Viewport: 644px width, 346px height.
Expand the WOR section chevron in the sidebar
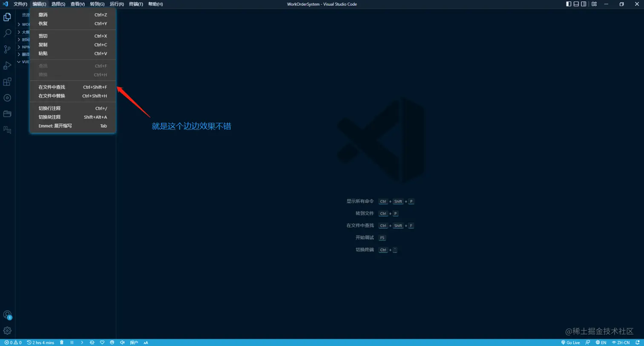(x=19, y=24)
